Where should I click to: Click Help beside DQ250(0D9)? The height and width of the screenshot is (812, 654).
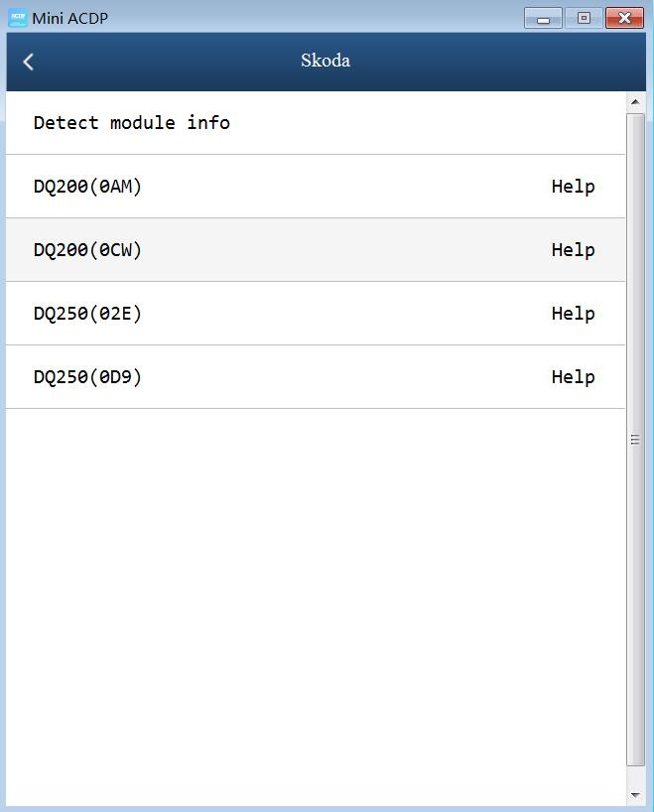tap(574, 377)
